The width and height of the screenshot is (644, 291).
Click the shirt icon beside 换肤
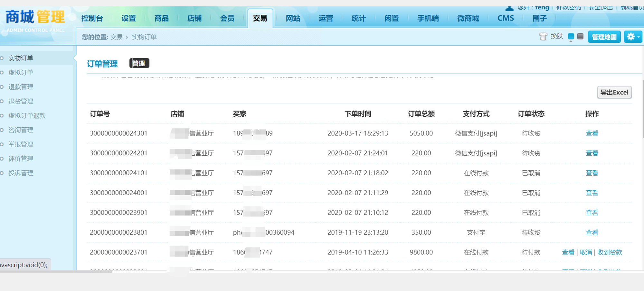[543, 36]
